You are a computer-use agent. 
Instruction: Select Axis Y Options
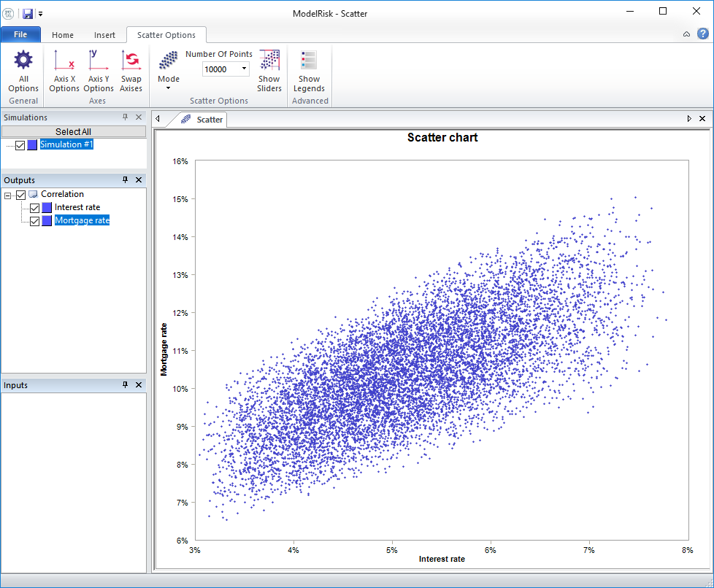[98, 71]
